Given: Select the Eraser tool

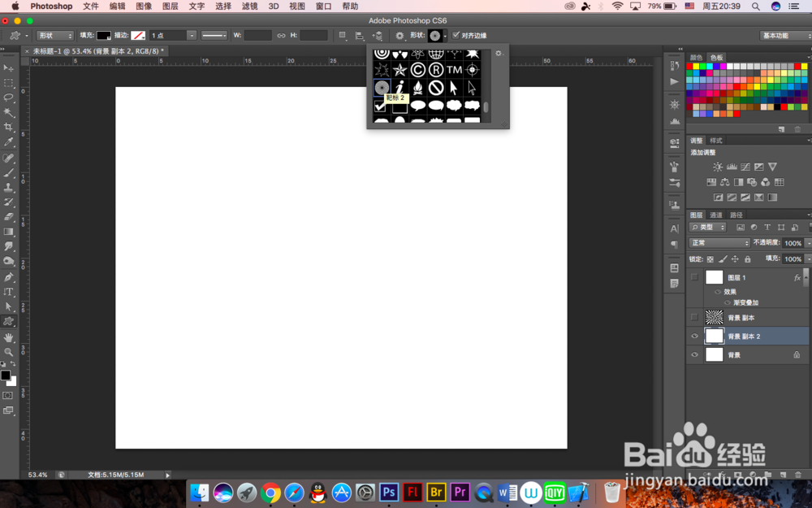Looking at the screenshot, I should click(8, 217).
